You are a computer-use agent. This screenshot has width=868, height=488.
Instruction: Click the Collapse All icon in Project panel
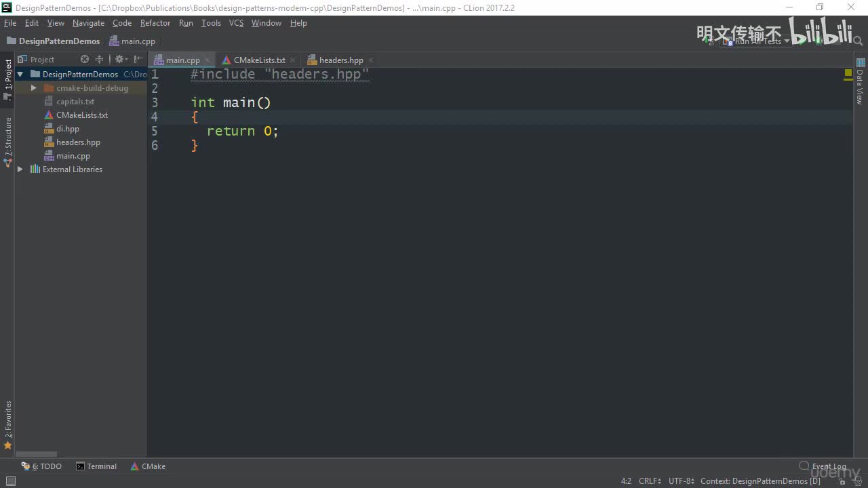[100, 60]
